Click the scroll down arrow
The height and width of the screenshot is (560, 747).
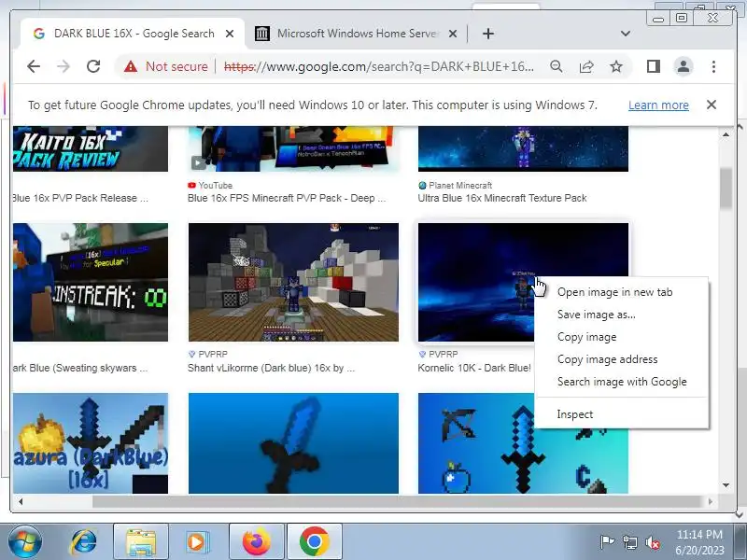pos(726,485)
